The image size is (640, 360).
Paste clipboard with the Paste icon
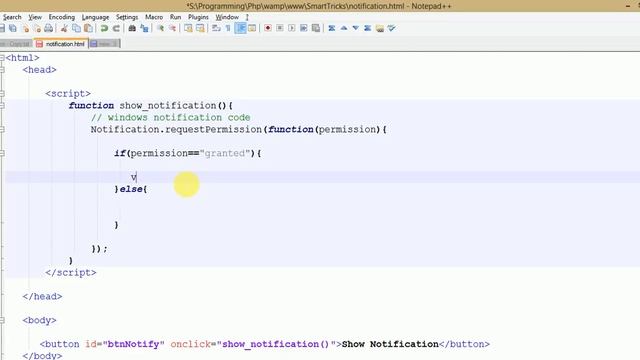click(88, 28)
